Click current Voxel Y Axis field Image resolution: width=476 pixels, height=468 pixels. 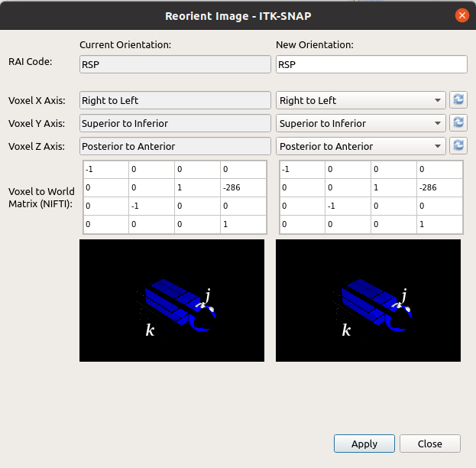pyautogui.click(x=175, y=123)
